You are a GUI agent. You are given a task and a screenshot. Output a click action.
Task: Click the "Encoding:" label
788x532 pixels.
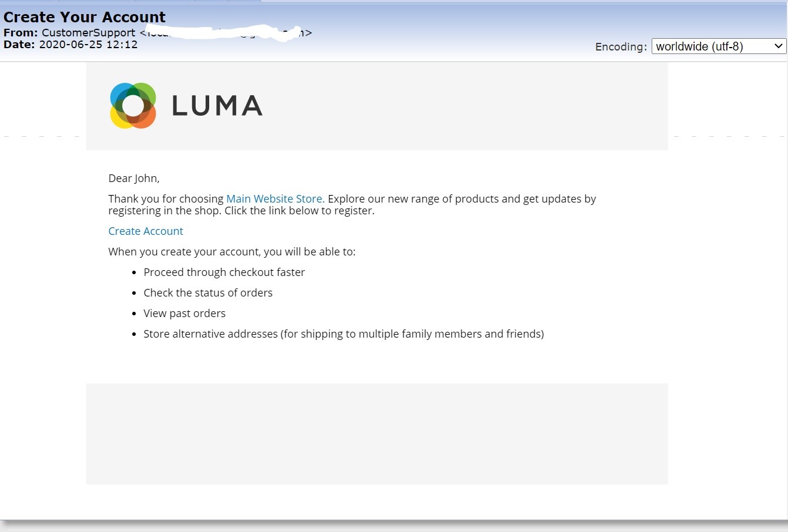(621, 47)
